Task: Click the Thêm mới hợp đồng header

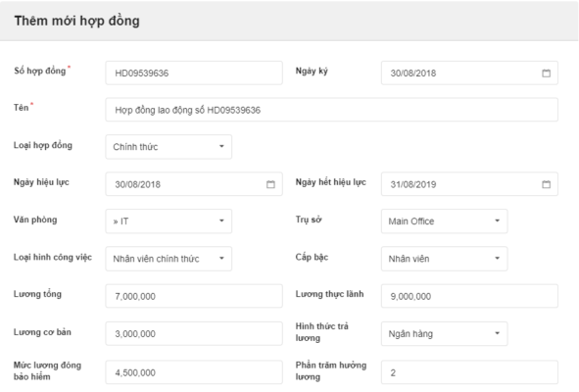Action: 76,21
